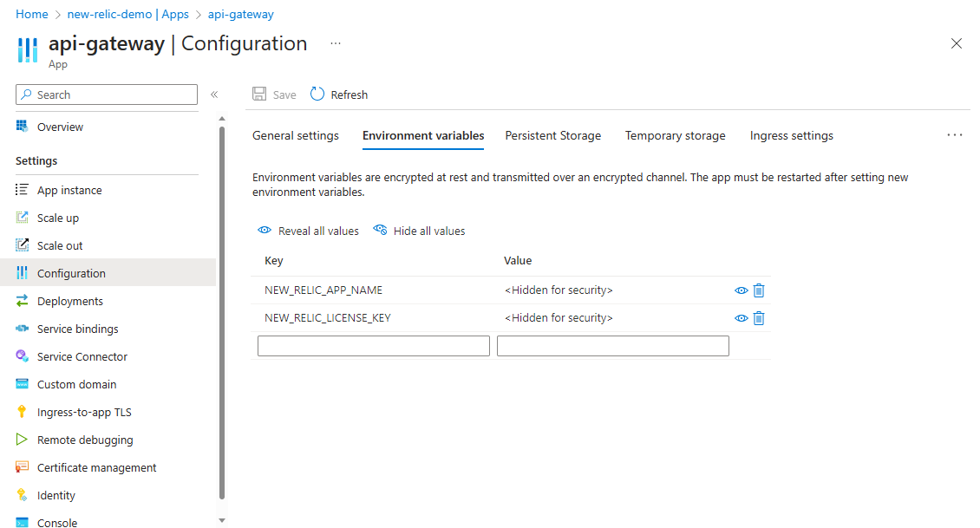Viewport: 980px width, 528px height.
Task: Open Remote debugging page
Action: click(85, 440)
